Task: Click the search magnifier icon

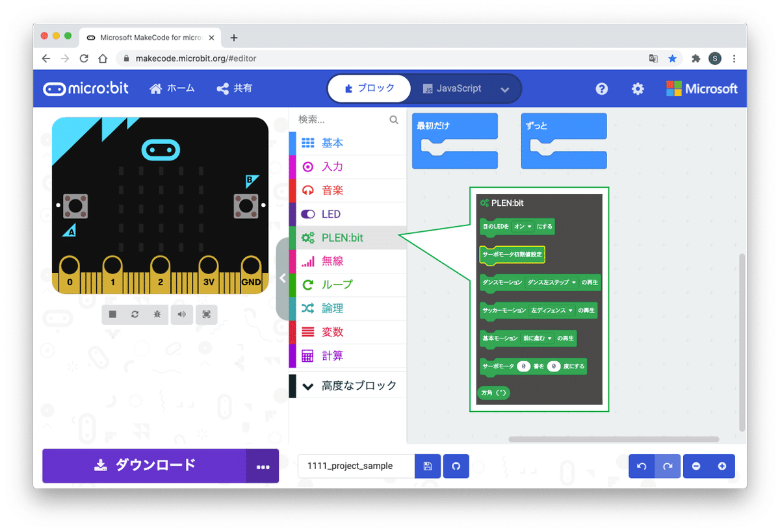Action: tap(394, 120)
